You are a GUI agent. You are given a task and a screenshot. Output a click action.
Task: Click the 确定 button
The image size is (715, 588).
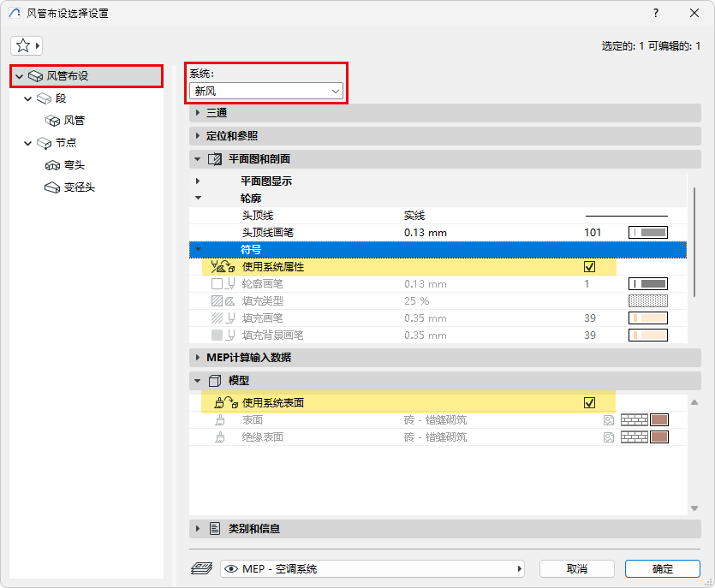pyautogui.click(x=663, y=569)
